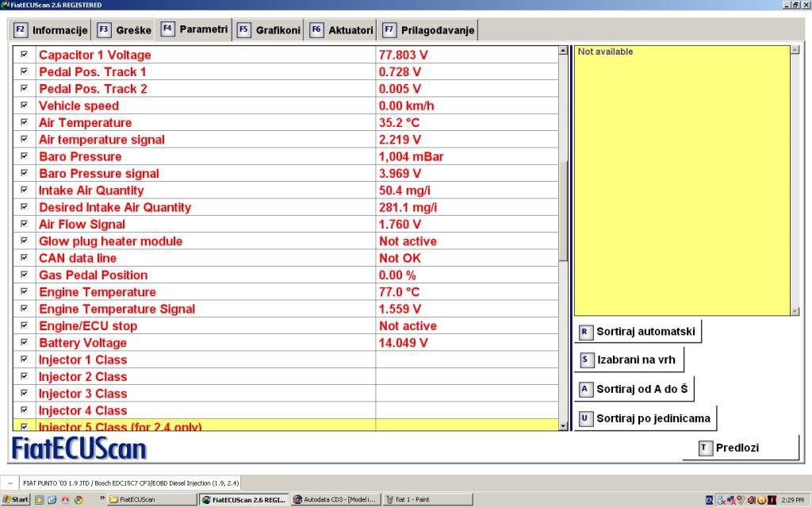Toggle the Injector 4 Class checkbox
Screen dimensions: 812x508
point(24,410)
